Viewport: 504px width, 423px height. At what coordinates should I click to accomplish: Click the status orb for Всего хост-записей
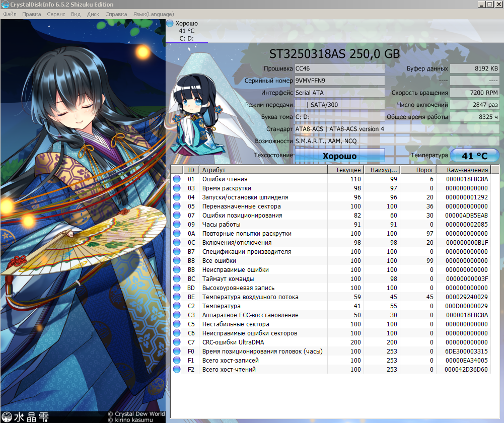tap(176, 360)
